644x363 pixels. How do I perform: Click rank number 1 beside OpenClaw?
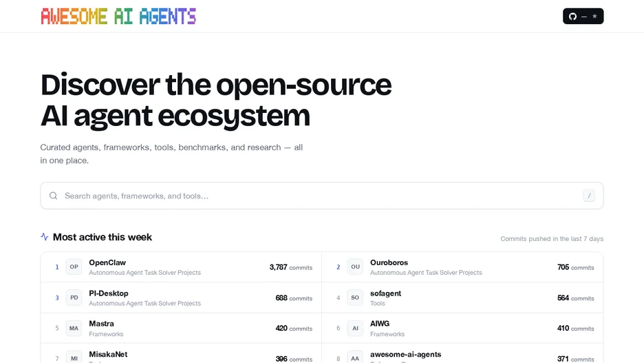tap(57, 267)
